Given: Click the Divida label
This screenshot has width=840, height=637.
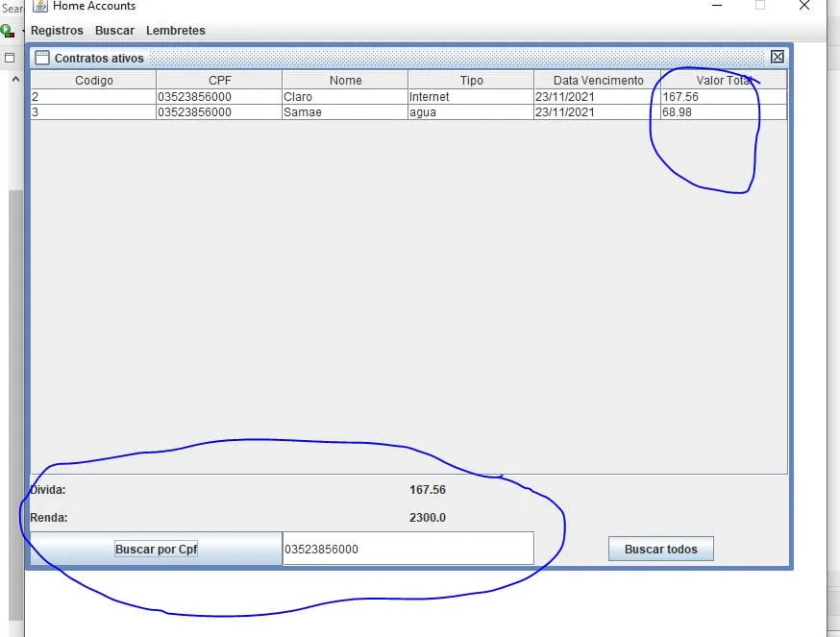Looking at the screenshot, I should [48, 490].
